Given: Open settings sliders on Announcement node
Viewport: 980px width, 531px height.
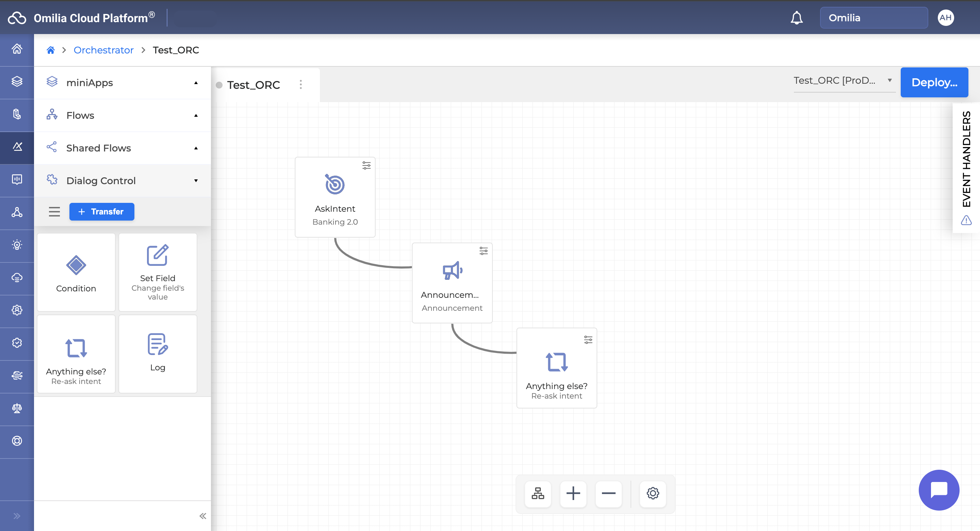Looking at the screenshot, I should pos(483,251).
